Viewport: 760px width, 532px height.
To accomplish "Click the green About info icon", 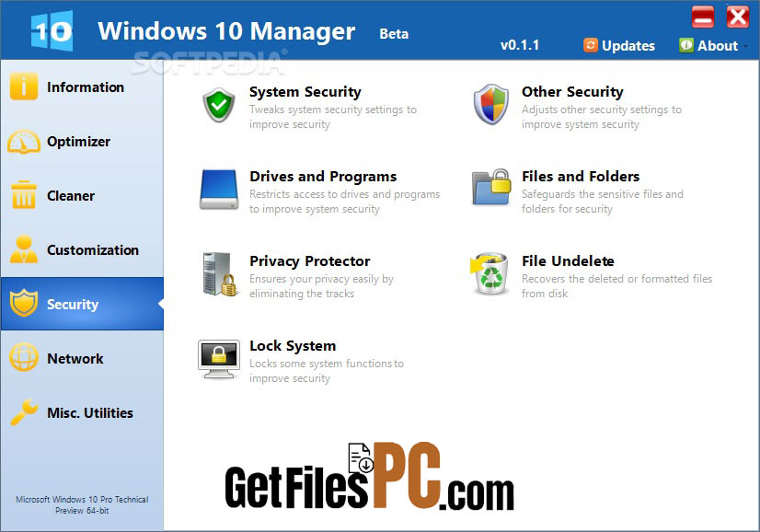I will 685,45.
